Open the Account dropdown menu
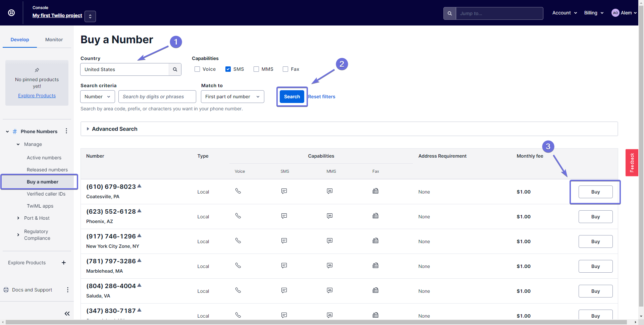The image size is (644, 325). pos(565,13)
